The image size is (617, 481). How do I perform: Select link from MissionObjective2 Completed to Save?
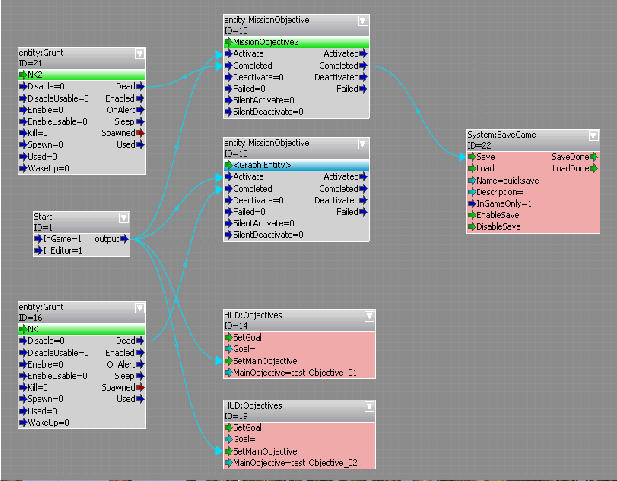click(x=418, y=111)
